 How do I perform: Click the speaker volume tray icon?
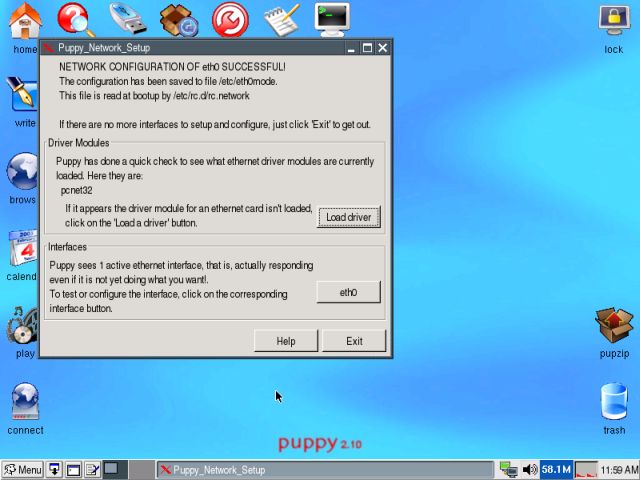(529, 470)
